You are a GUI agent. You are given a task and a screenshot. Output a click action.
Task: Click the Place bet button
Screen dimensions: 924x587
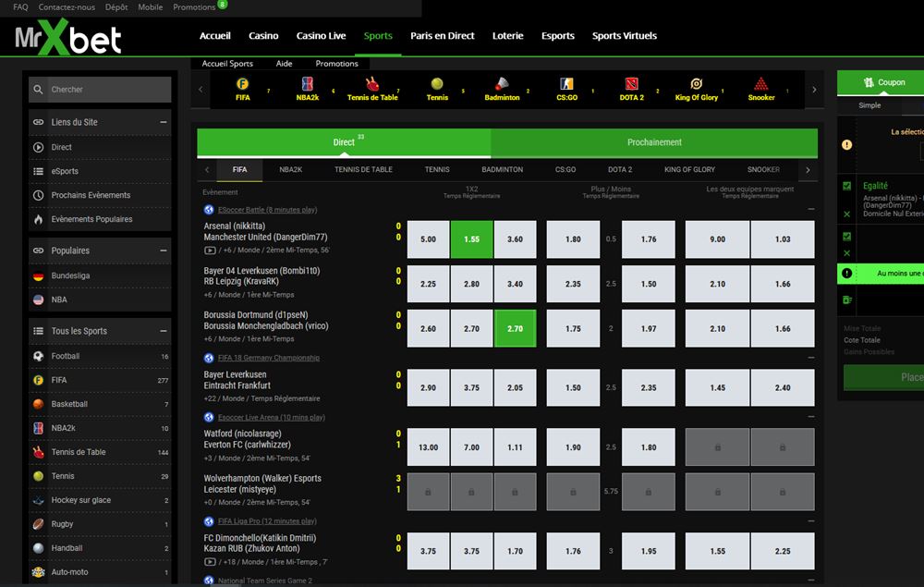(x=884, y=377)
